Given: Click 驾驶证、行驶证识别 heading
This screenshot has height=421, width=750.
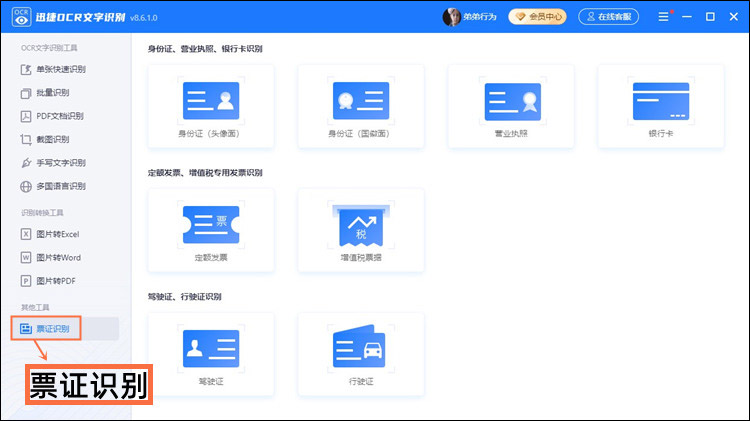Looking at the screenshot, I should click(x=184, y=297).
